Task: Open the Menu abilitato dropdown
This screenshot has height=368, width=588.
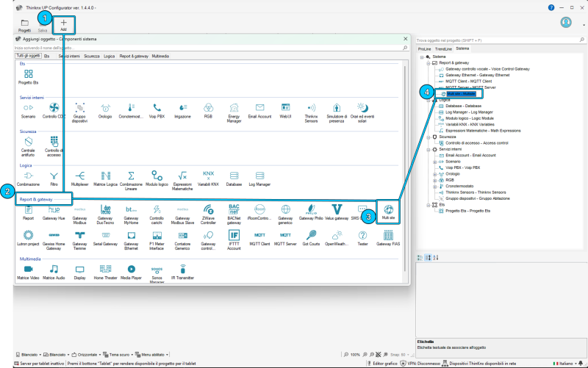Action: click(x=151, y=355)
